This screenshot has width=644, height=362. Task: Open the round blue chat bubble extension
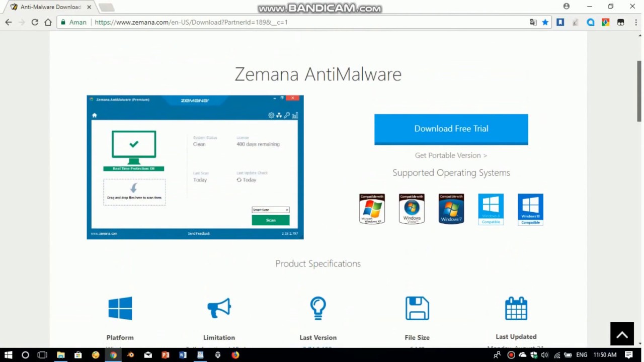coord(591,22)
